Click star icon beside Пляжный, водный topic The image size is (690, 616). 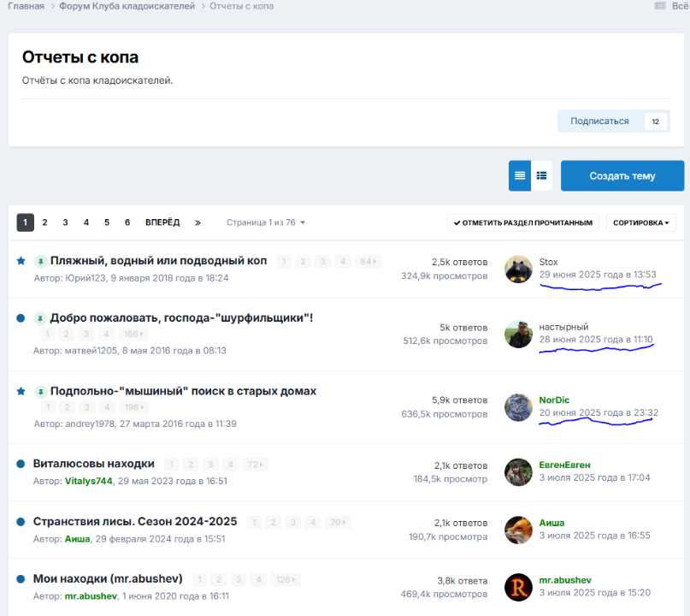click(x=21, y=261)
